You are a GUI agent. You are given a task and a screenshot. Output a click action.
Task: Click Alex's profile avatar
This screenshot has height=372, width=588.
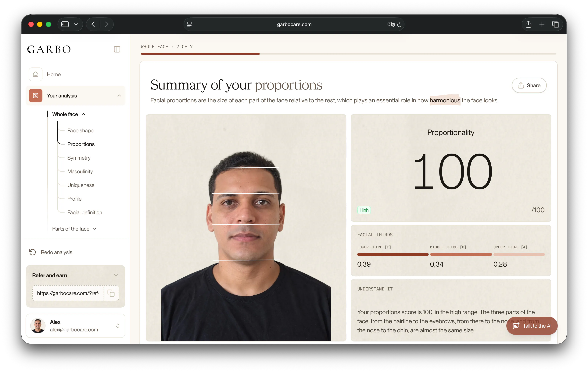(38, 325)
